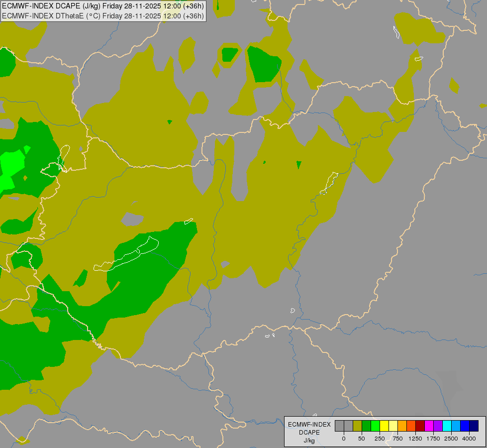Select the navy legend swatch
487x448 pixels.
coord(474,426)
